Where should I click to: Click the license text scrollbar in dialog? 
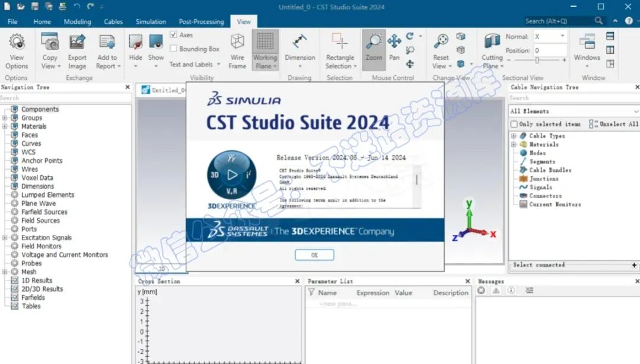click(416, 180)
